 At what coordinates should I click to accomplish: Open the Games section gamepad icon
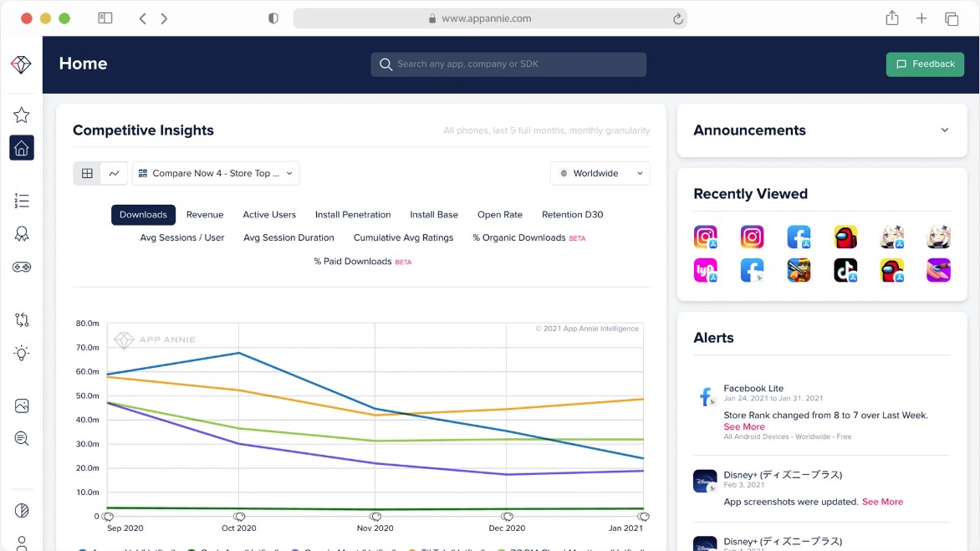22,267
